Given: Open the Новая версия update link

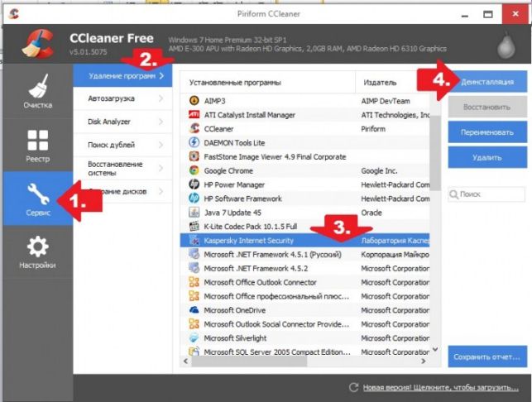Looking at the screenshot, I should tap(441, 387).
